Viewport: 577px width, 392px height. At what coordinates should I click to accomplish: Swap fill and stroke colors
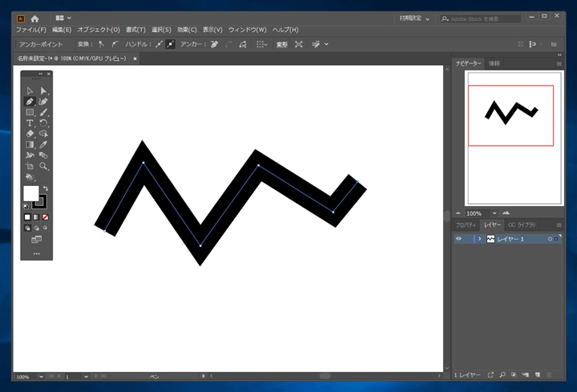(x=46, y=188)
